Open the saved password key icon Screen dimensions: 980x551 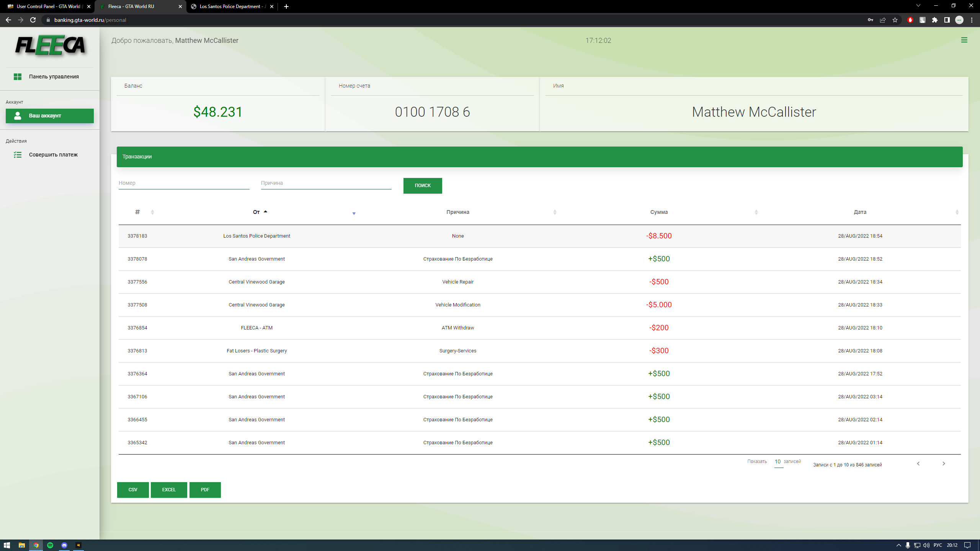870,20
